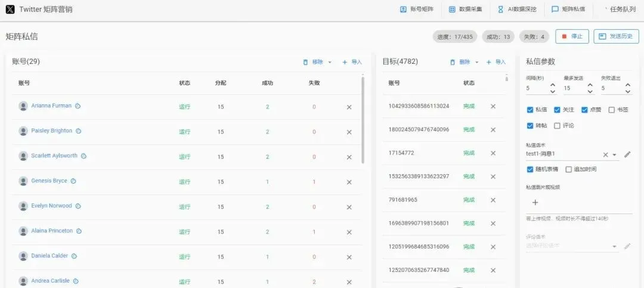
Task: Click Daniela Calder's avatar
Action: 23,256
